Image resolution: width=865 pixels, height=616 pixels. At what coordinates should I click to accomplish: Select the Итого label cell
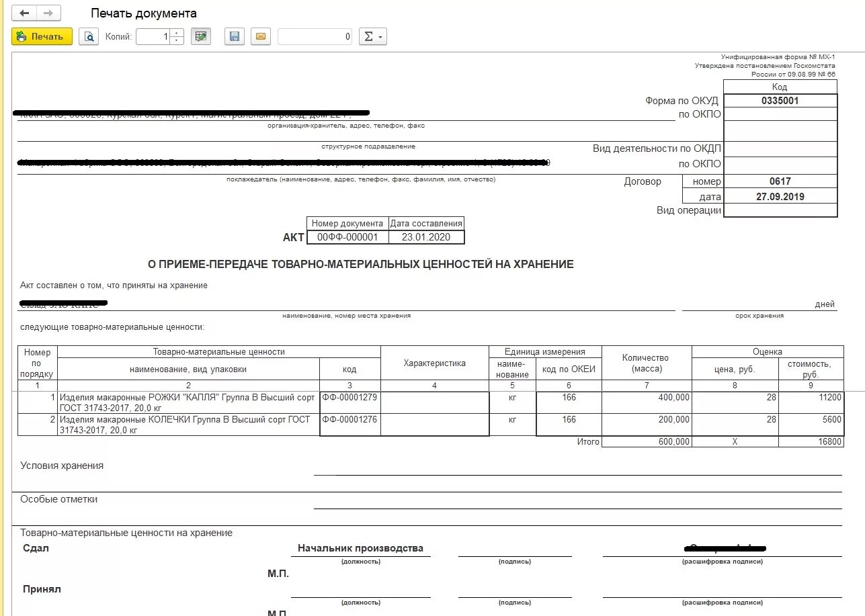click(x=587, y=441)
